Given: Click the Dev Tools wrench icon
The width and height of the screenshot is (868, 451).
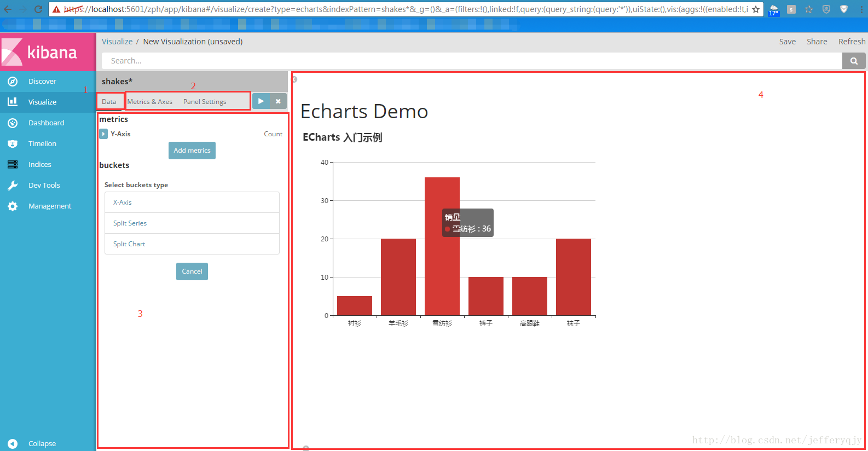Looking at the screenshot, I should 13,186.
